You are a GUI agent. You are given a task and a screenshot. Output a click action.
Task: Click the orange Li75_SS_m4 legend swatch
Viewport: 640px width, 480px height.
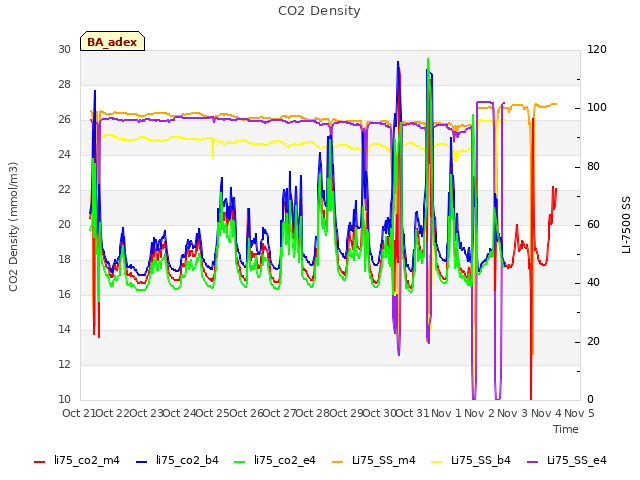(x=338, y=462)
